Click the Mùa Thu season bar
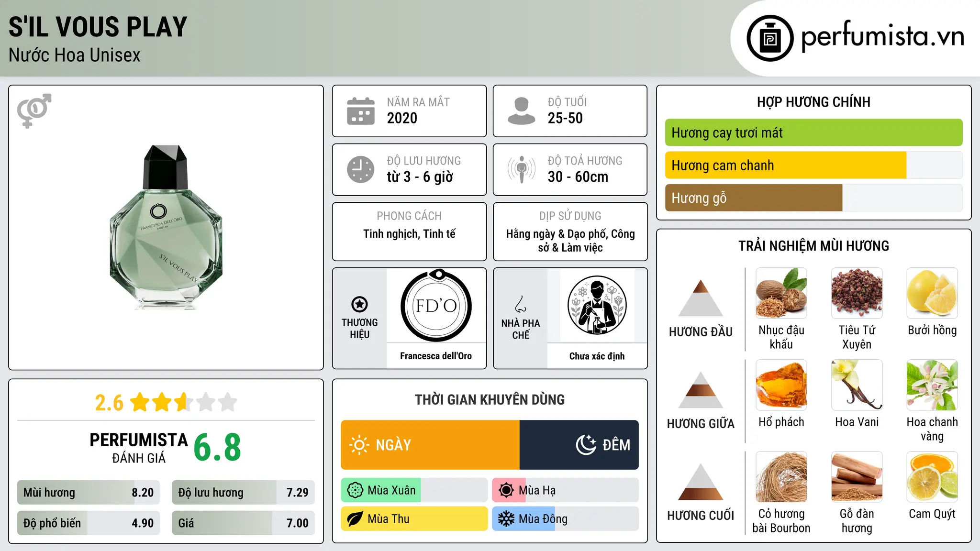This screenshot has width=980, height=551. click(414, 519)
